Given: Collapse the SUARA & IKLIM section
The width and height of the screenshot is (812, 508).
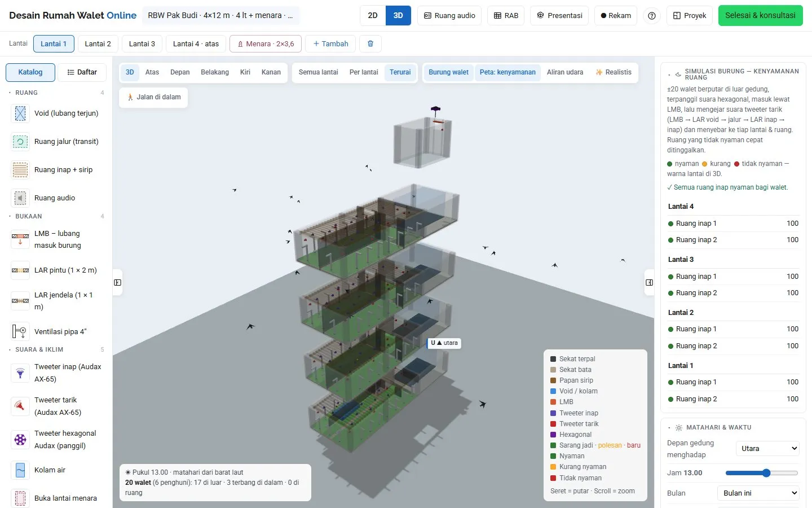Looking at the screenshot, I should [x=56, y=349].
